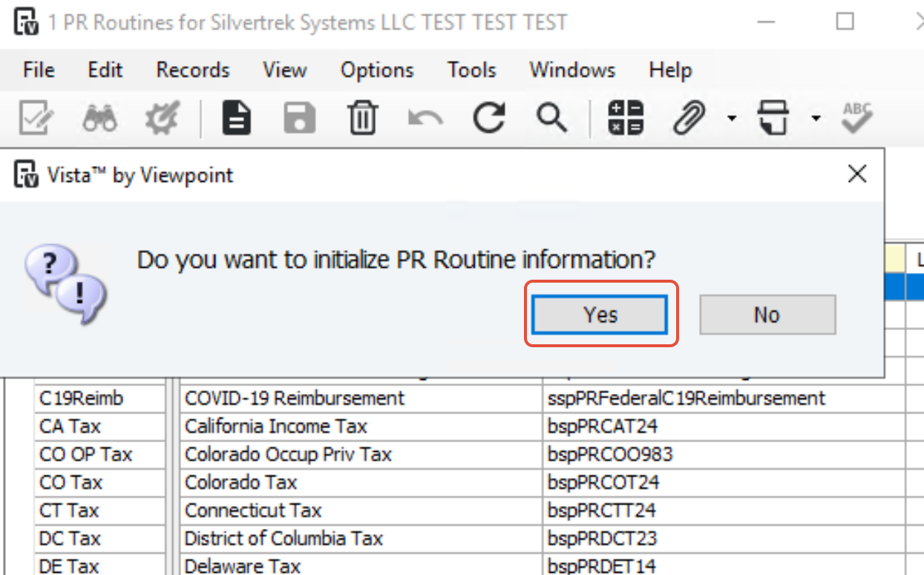Select the DC Tax routine cell
924x575 pixels.
(100, 539)
